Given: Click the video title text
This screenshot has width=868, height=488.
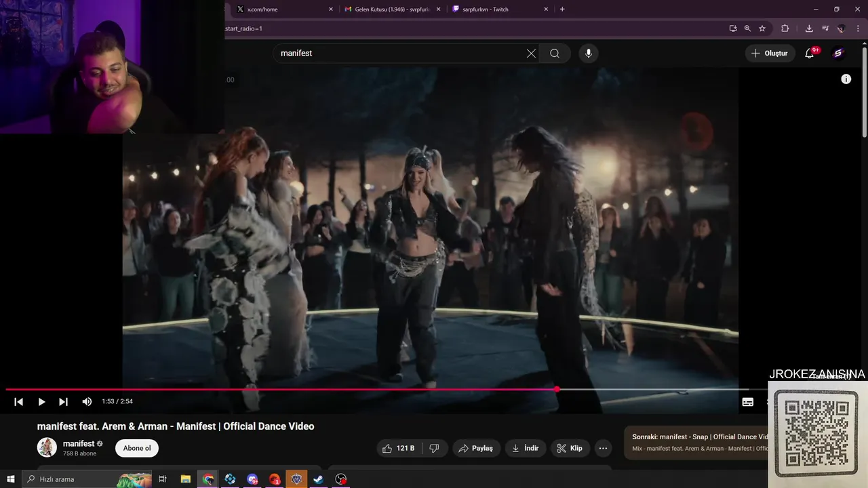Looking at the screenshot, I should click(x=176, y=426).
